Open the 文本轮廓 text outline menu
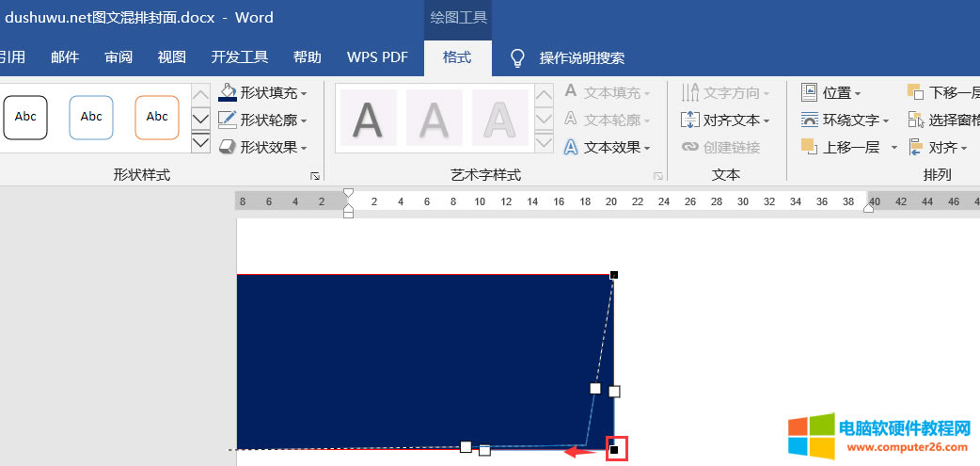980x466 pixels. coord(607,121)
